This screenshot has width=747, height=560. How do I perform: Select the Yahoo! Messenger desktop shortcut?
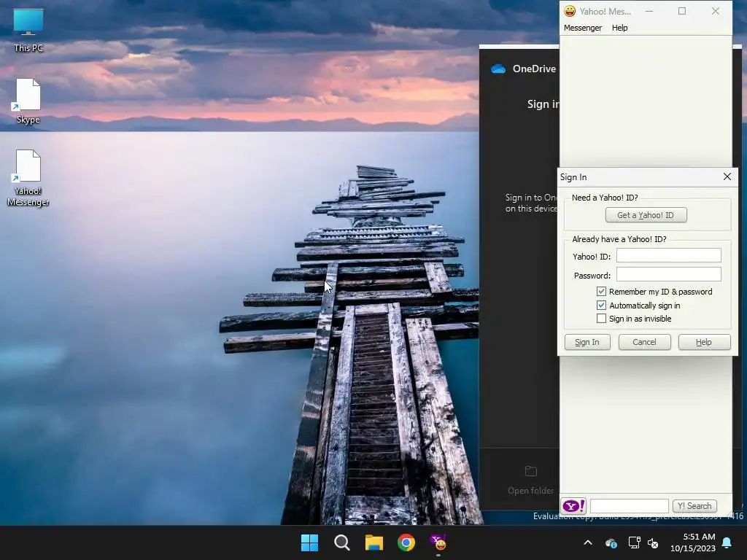(x=28, y=178)
